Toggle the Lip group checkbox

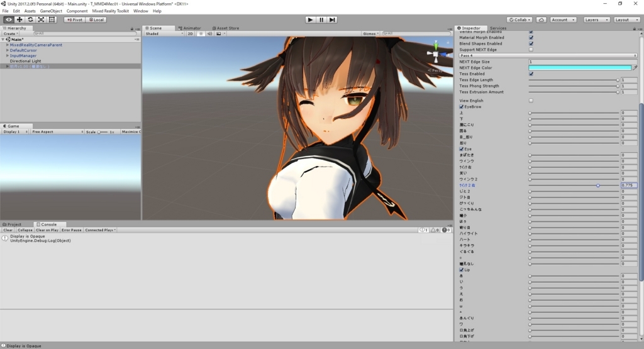(x=462, y=270)
